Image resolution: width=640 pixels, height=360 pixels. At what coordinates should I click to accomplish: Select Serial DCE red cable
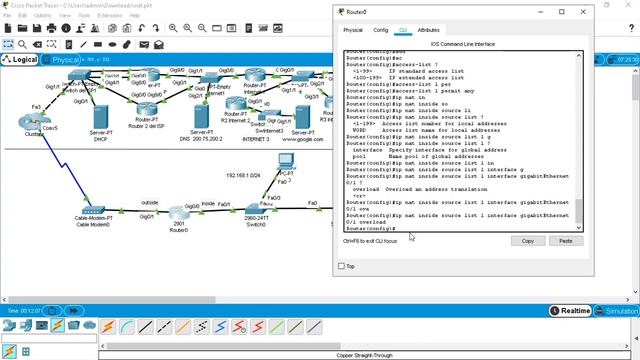[x=239, y=327]
